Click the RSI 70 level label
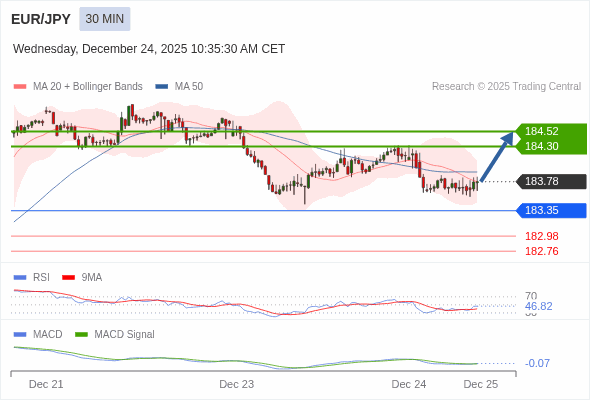590x400 pixels. pos(531,296)
